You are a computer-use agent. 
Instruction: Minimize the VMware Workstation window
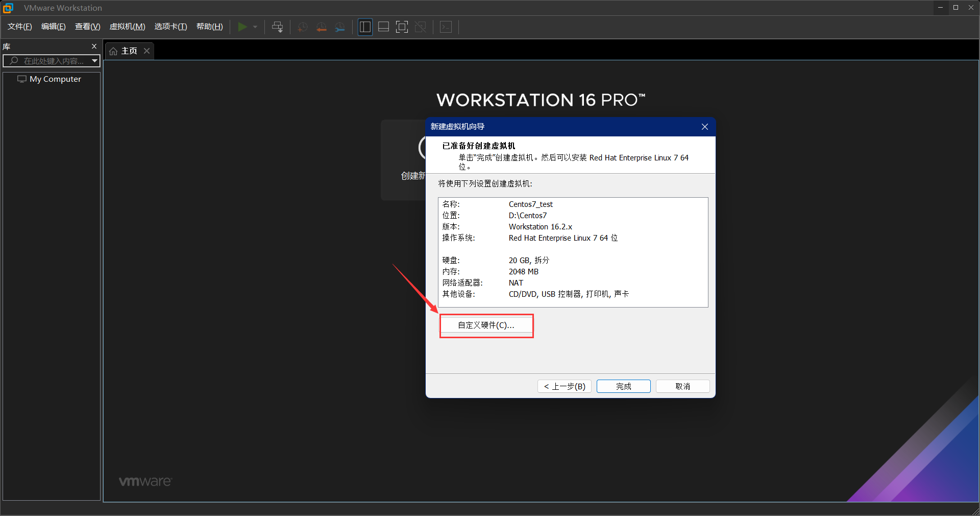coord(940,8)
